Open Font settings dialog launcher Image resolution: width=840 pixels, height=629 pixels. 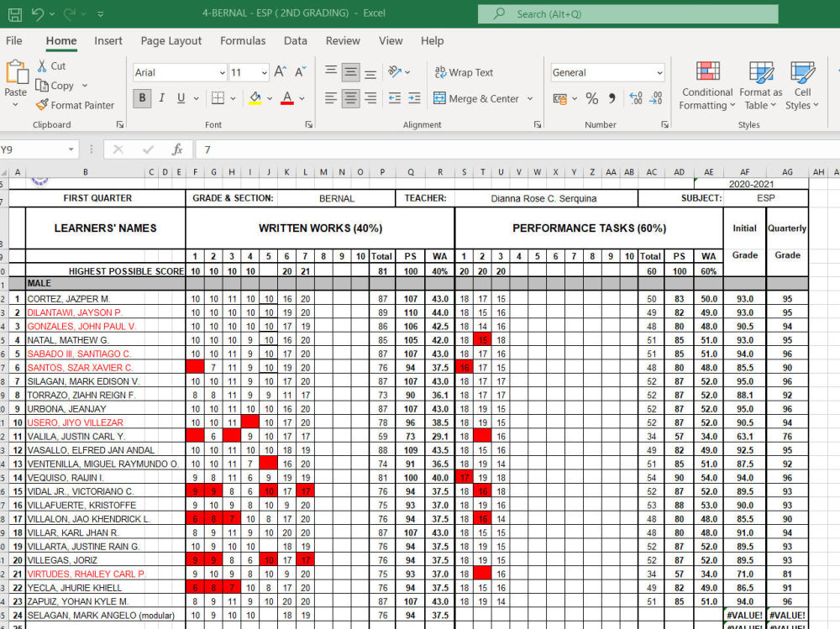[x=309, y=124]
